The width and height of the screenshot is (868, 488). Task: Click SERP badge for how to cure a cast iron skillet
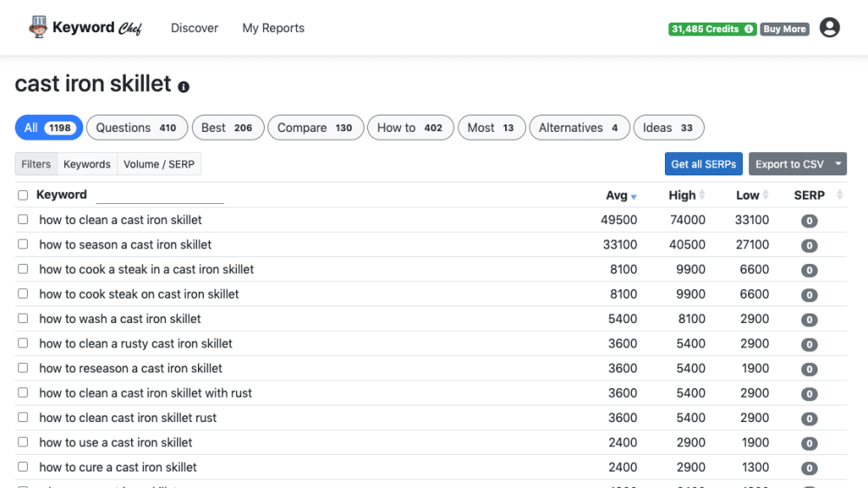pyautogui.click(x=809, y=468)
